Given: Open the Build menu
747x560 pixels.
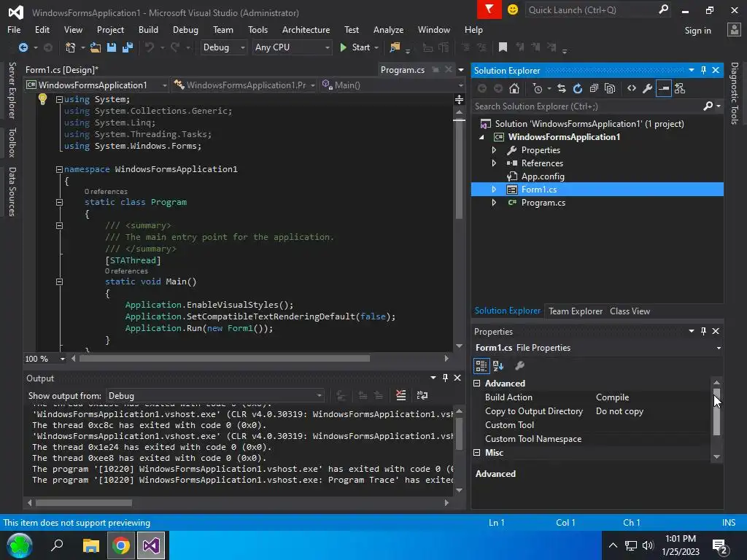Looking at the screenshot, I should point(148,29).
